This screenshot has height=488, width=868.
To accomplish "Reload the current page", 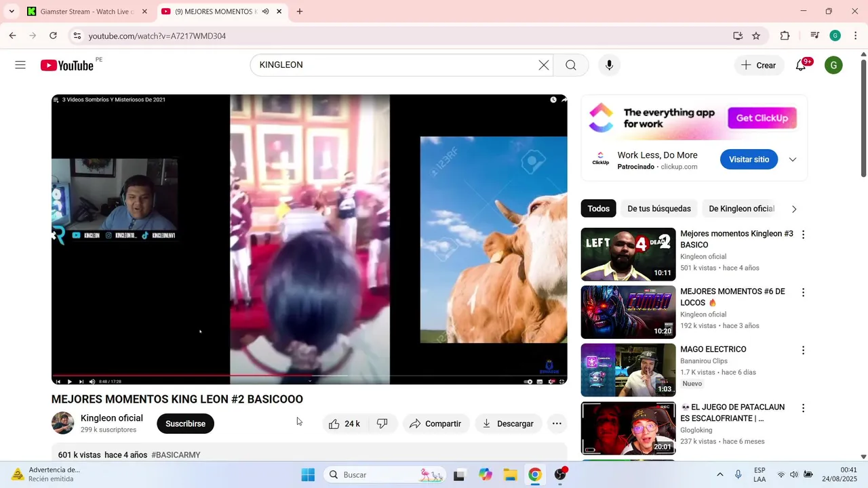I will (x=53, y=36).
